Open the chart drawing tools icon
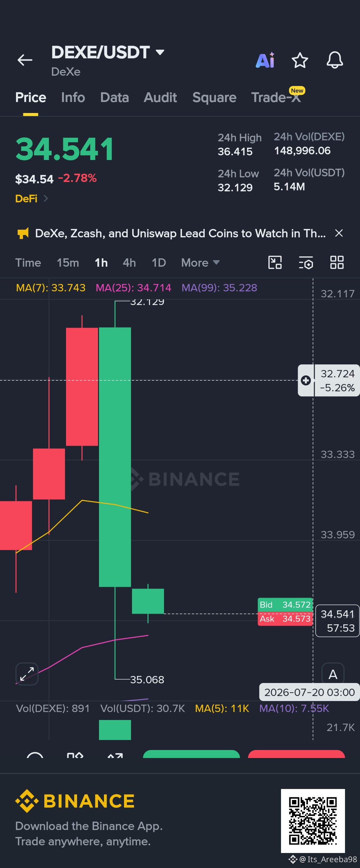Screen dimensions: 360x868 (x=275, y=262)
